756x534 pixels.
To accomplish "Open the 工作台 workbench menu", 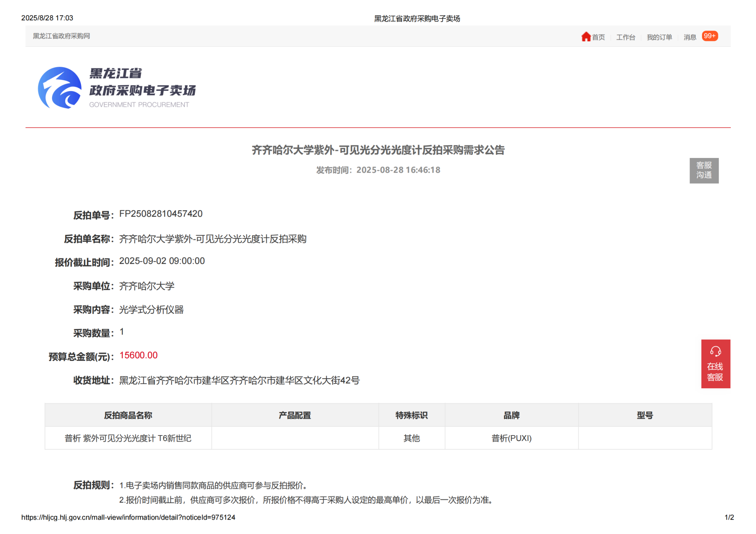I will pos(625,37).
